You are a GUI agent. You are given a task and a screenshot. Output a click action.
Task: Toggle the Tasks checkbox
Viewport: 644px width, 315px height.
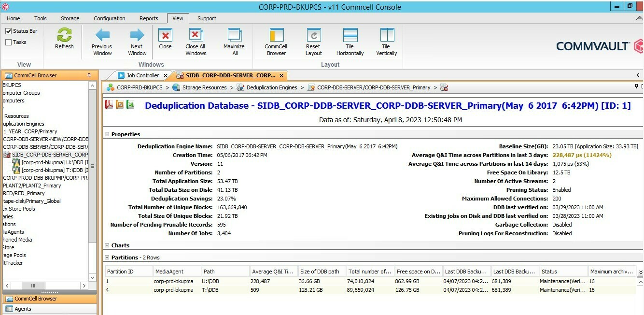click(x=8, y=42)
